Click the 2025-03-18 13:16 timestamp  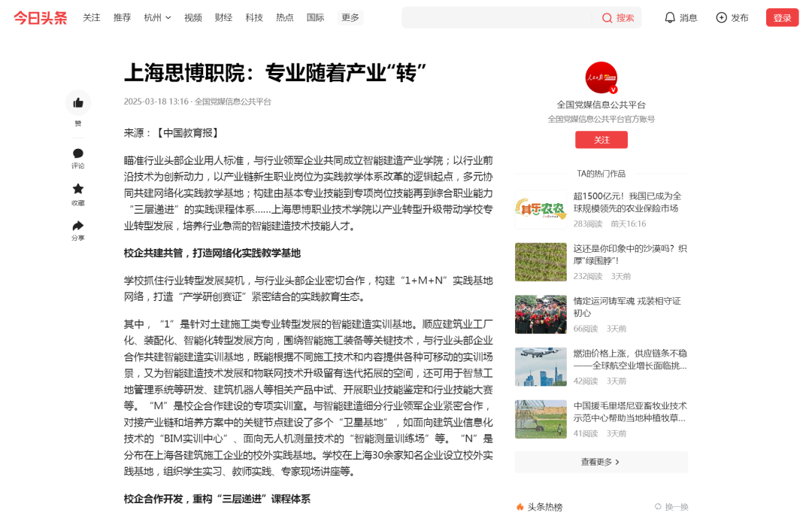156,102
